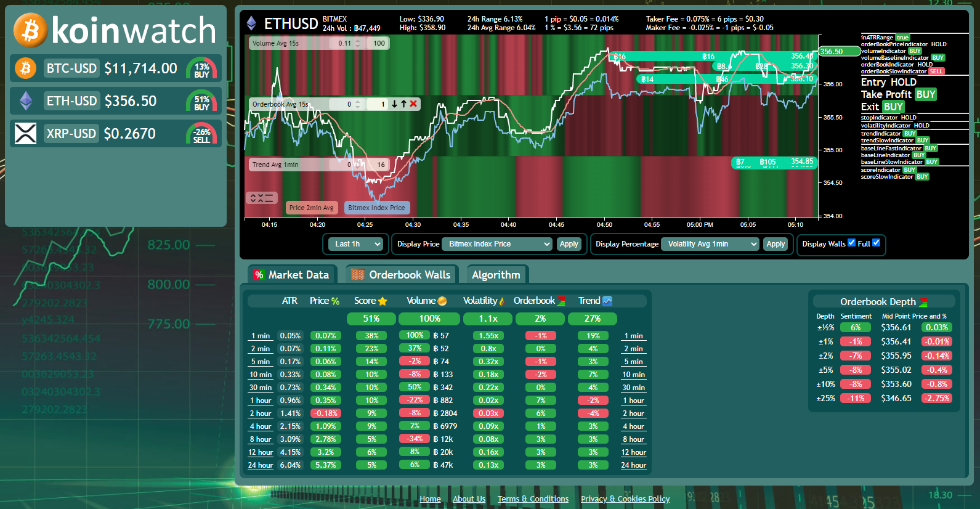Open the Display Percentage Volatility dropdown
Image resolution: width=980 pixels, height=509 pixels.
click(710, 244)
